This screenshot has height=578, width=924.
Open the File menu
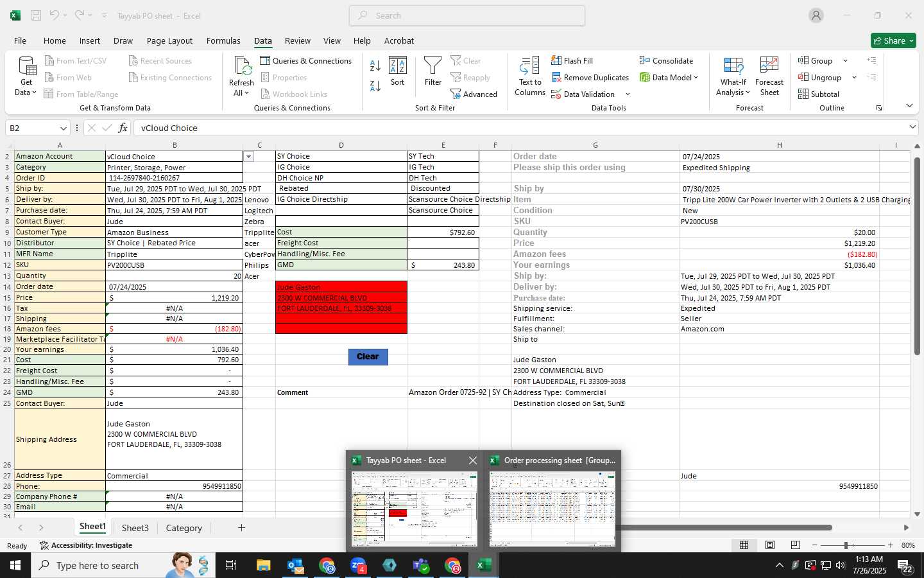pos(20,40)
